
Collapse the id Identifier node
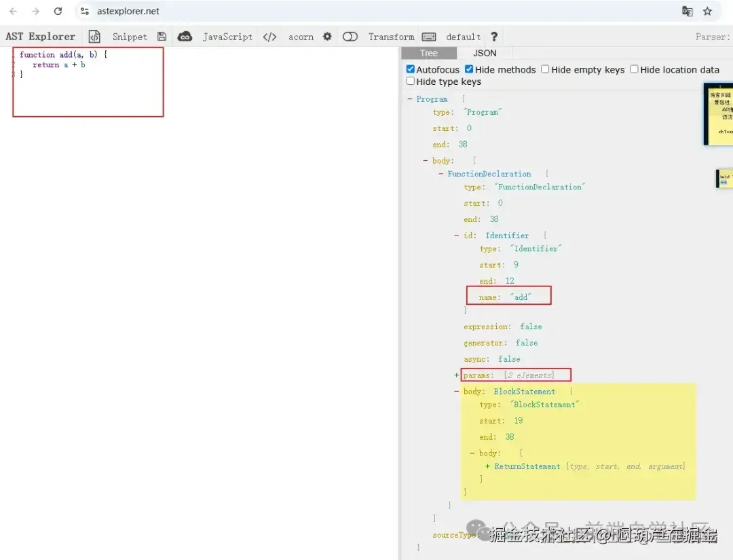coord(457,235)
